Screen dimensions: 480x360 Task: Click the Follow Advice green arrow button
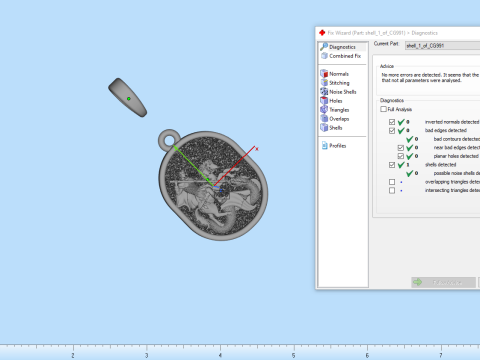(443, 282)
